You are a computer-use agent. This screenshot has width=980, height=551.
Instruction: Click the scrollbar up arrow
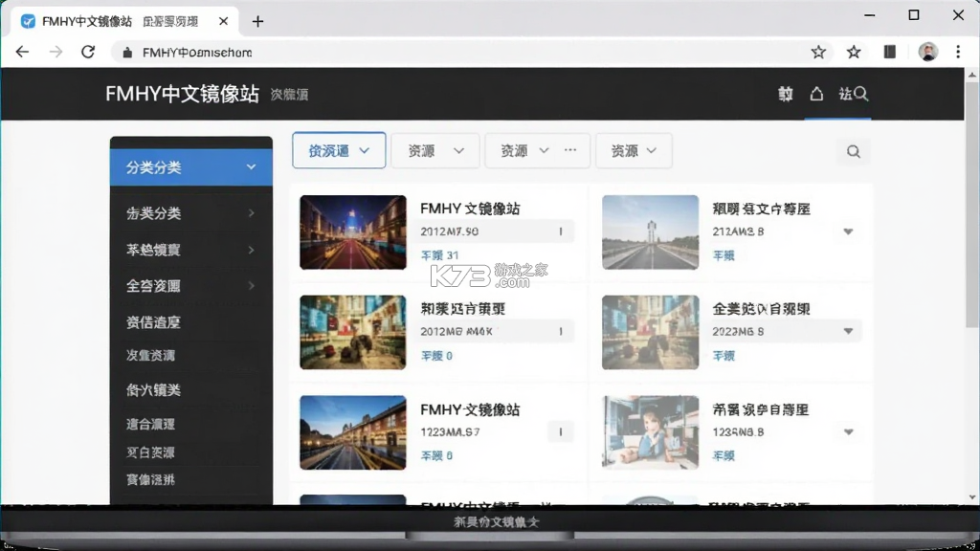972,75
